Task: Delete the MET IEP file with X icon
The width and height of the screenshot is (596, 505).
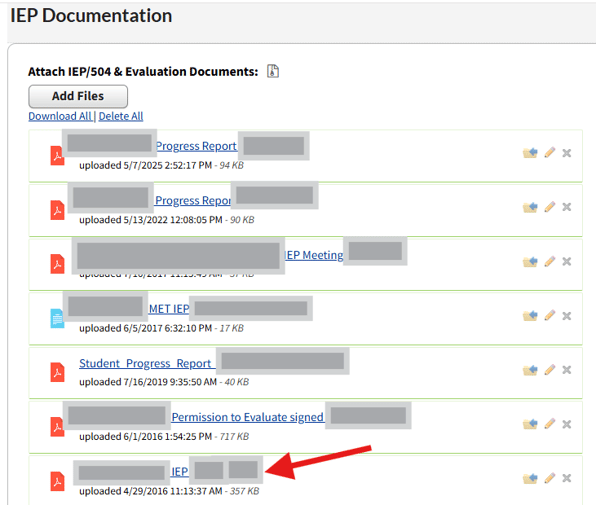Action: click(x=567, y=316)
